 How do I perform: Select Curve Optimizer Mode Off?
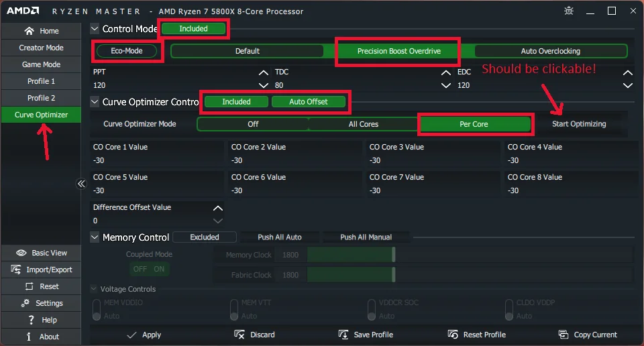[253, 124]
